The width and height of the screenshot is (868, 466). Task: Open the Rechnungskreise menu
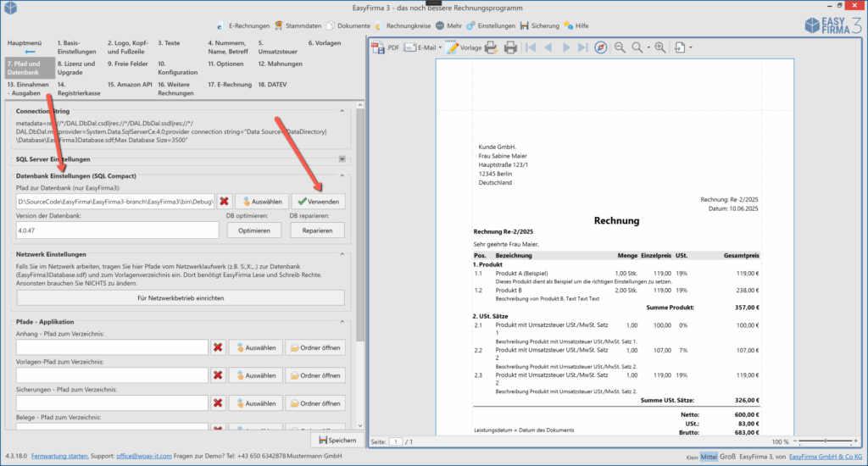click(403, 26)
